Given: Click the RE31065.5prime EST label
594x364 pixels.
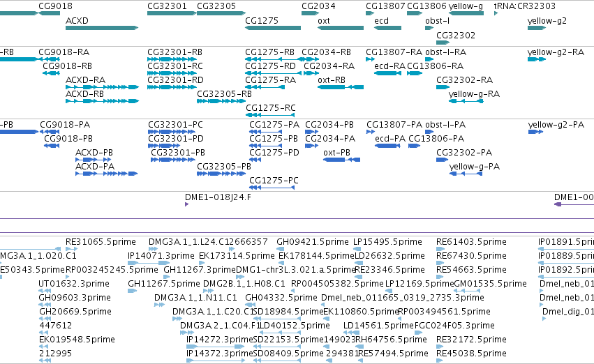Looking at the screenshot, I should (101, 242).
